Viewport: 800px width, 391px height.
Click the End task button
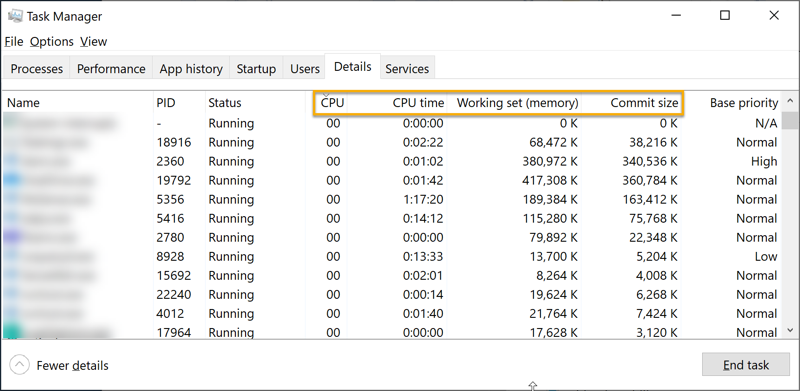click(x=746, y=365)
